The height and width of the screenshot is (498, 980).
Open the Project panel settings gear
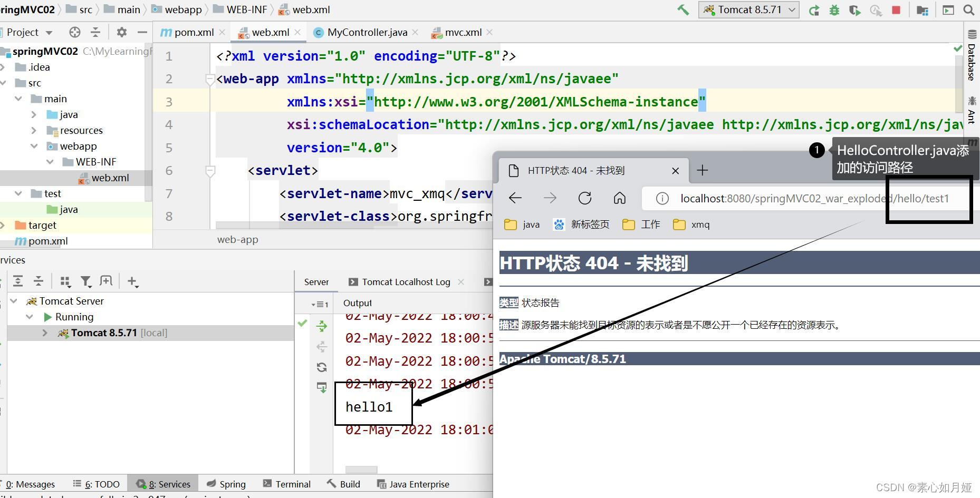click(122, 32)
